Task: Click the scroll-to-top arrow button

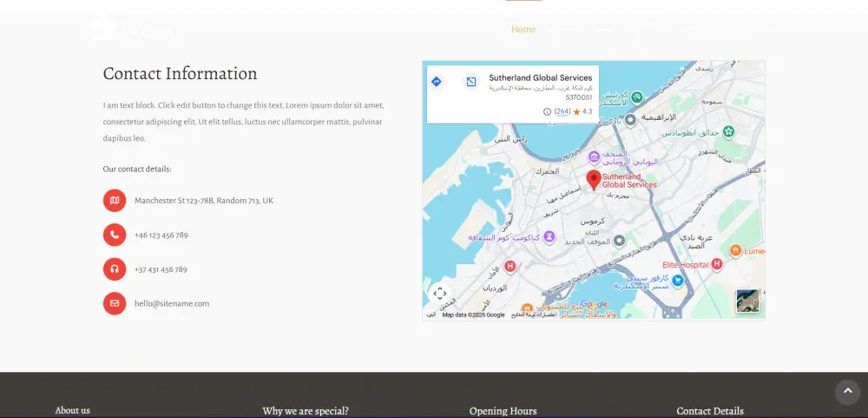Action: [x=847, y=392]
